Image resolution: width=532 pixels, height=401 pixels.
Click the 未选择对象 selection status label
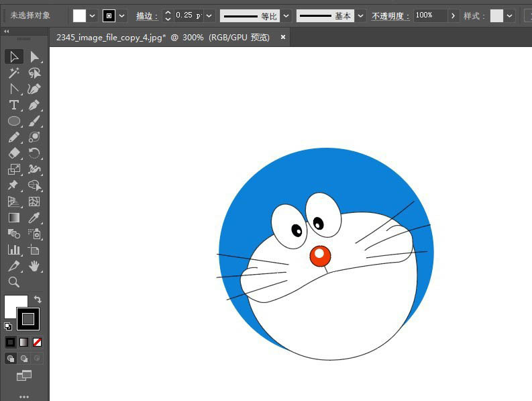pyautogui.click(x=30, y=15)
